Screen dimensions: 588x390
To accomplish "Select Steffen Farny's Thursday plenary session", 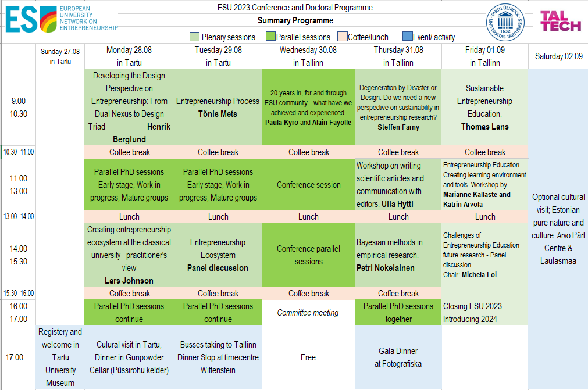I will 398,108.
